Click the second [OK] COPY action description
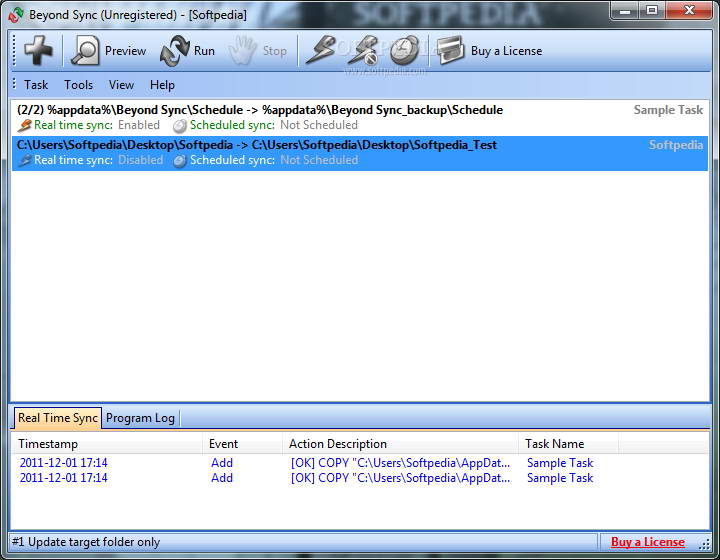Screen dimensions: 720x560 tap(400, 478)
